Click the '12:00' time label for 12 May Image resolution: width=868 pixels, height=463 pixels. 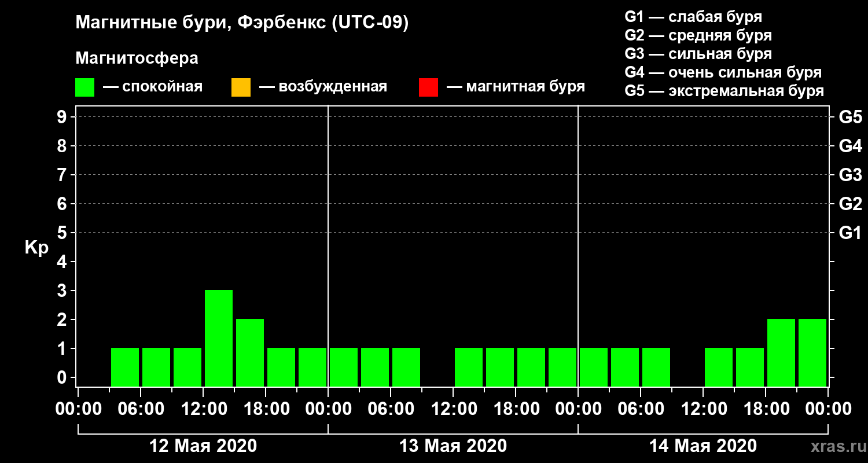[203, 409]
